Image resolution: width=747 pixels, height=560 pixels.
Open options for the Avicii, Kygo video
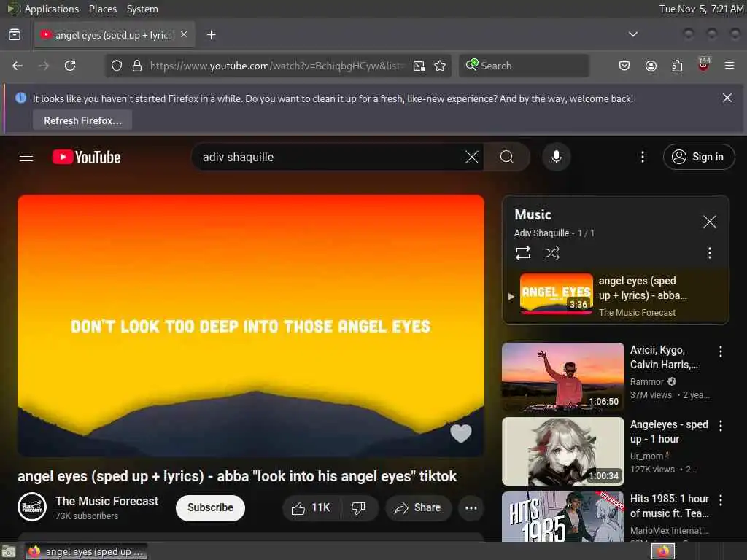(720, 351)
